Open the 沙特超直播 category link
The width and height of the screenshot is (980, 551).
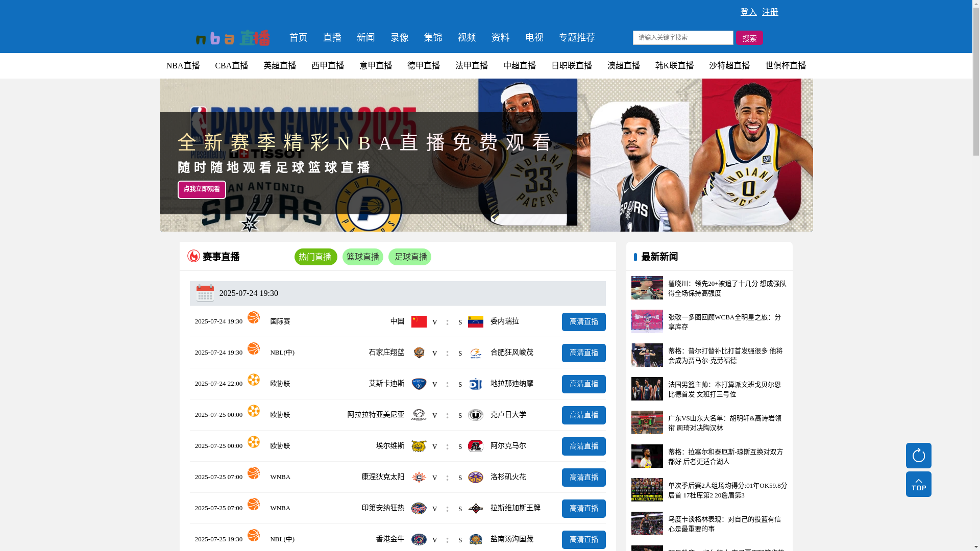coord(729,66)
